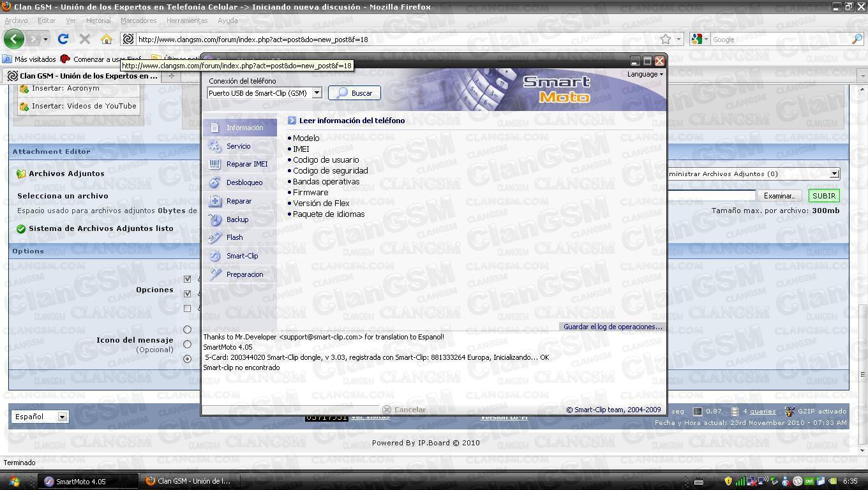This screenshot has height=490, width=868.
Task: Switch to Clan GSM Firefox taskbar item
Action: pyautogui.click(x=189, y=481)
